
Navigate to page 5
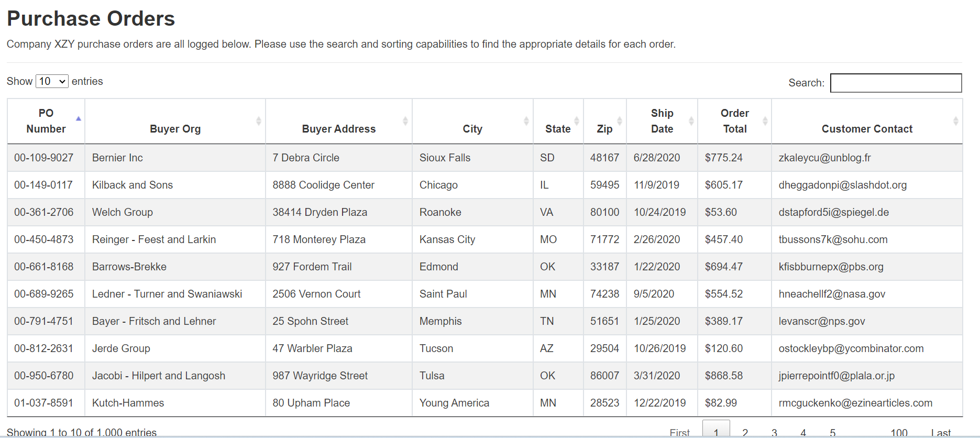[832, 432]
